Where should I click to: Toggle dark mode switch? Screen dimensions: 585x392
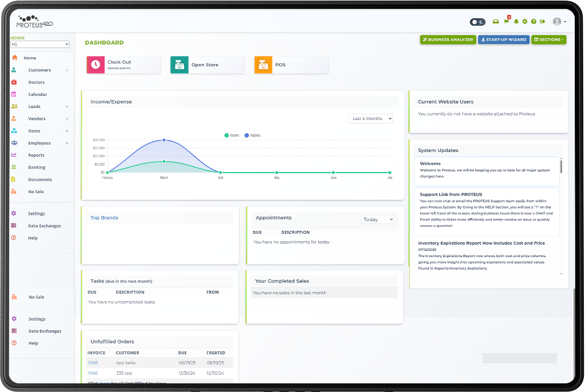[x=478, y=22]
